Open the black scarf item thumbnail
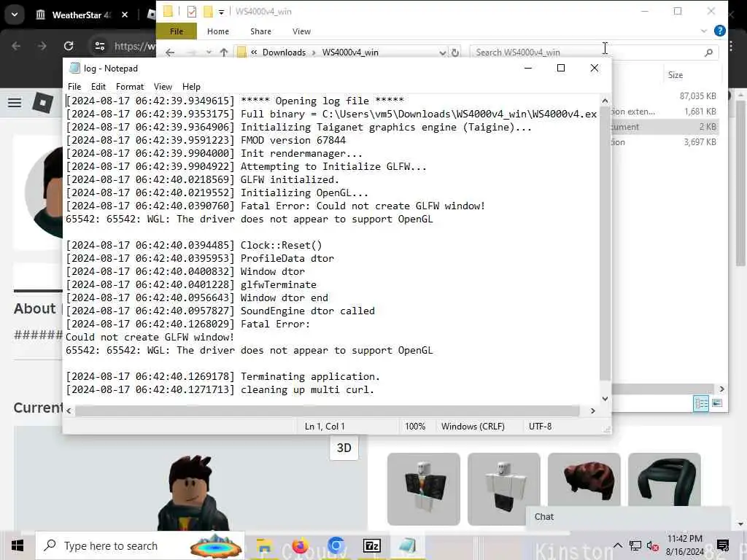Viewport: 747px width, 560px height. [664, 481]
